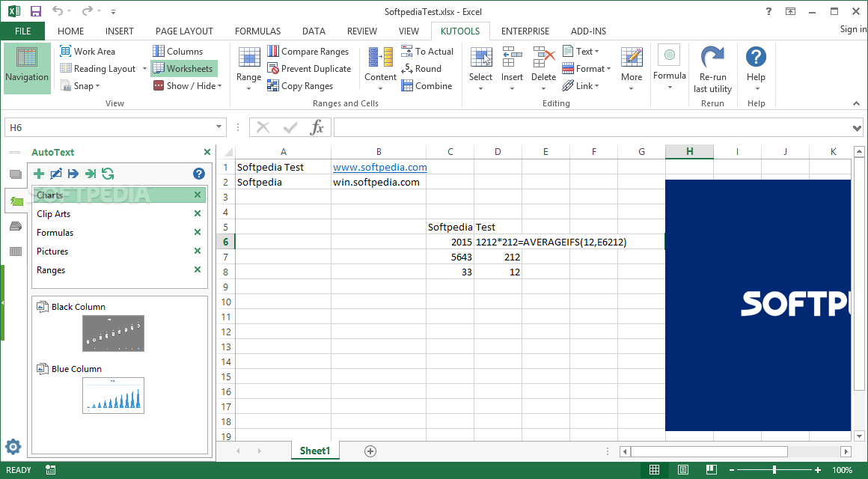This screenshot has height=479, width=868.
Task: Open AutoText pane help
Action: (199, 174)
